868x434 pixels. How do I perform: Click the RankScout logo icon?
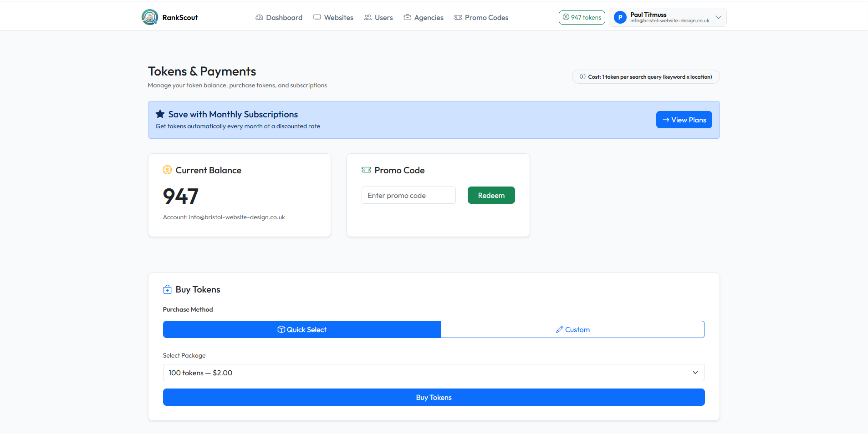(x=150, y=17)
